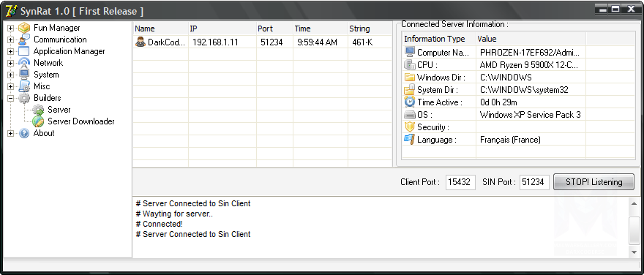Select the Network tree item
The width and height of the screenshot is (644, 275).
pyautogui.click(x=48, y=63)
